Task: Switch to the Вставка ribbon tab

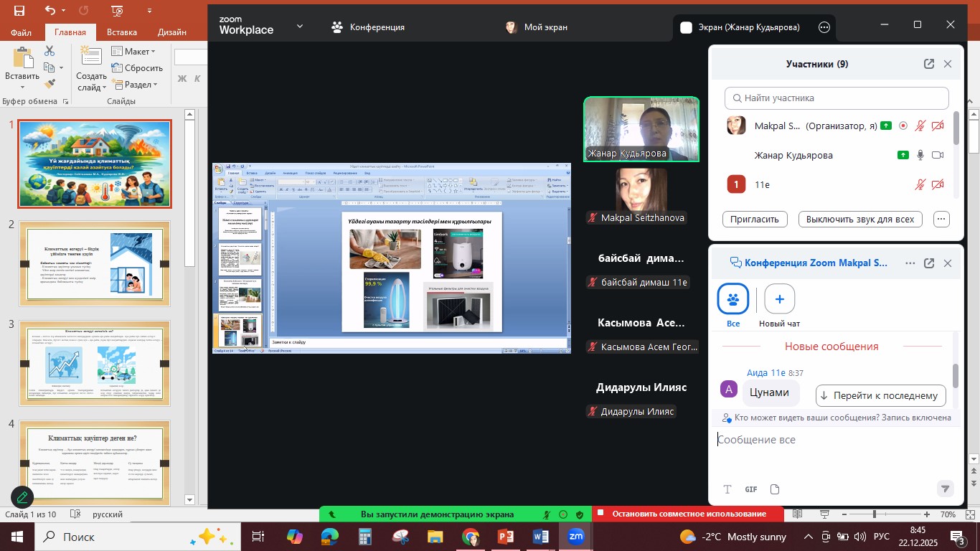Action: click(122, 32)
